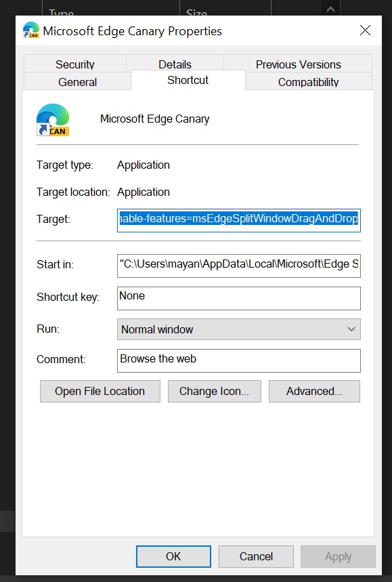Click the Edge Canary icon in title bar
Image resolution: width=392 pixels, height=582 pixels.
pyautogui.click(x=30, y=30)
